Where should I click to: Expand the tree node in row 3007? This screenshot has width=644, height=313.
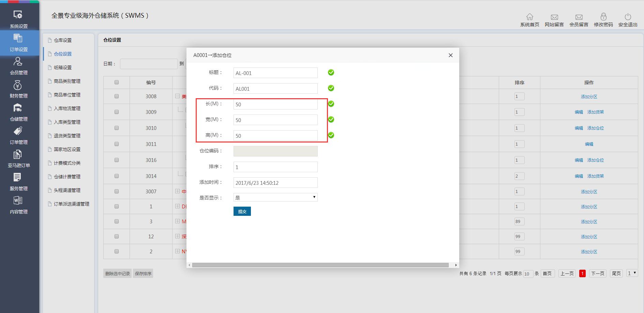177,191
